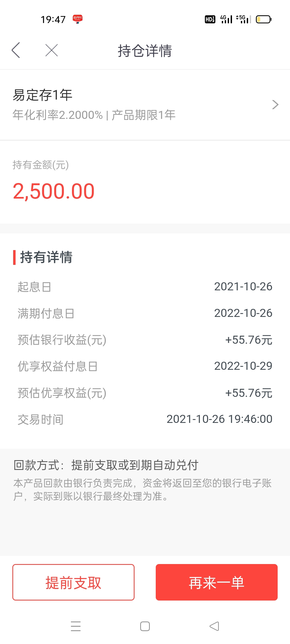This screenshot has height=644, width=290.
Task: Tap the 提前支取 early withdrawal button
Action: tap(73, 582)
